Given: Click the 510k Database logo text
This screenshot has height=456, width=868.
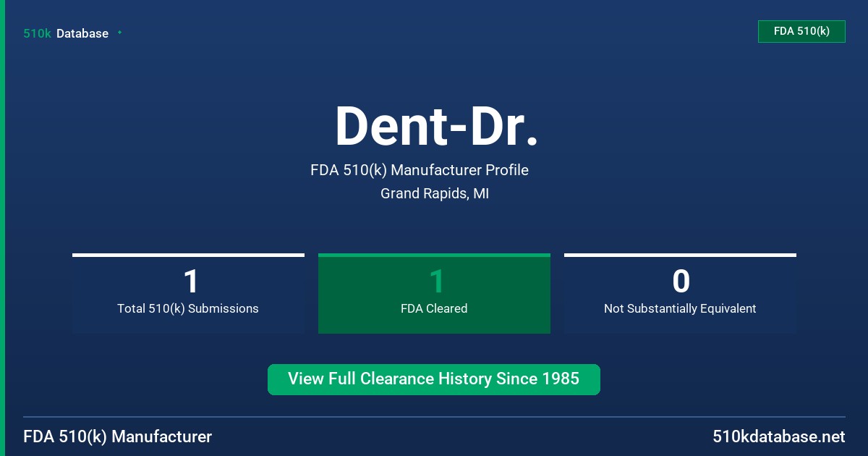Looking at the screenshot, I should (x=66, y=33).
